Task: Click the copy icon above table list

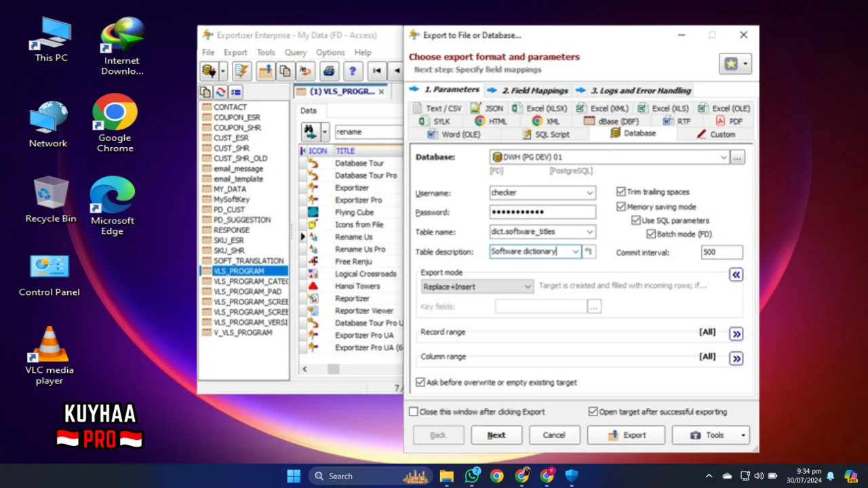Action: [205, 92]
